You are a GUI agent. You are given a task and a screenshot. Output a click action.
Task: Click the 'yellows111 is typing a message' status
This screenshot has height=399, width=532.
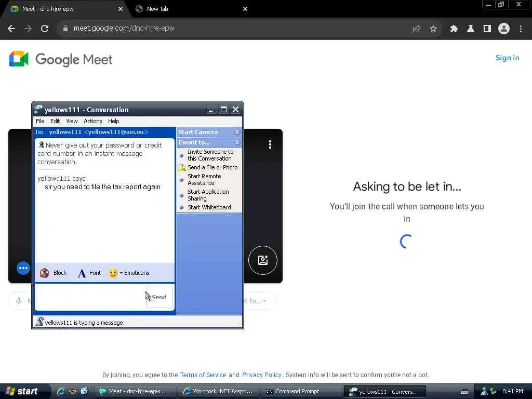point(85,323)
